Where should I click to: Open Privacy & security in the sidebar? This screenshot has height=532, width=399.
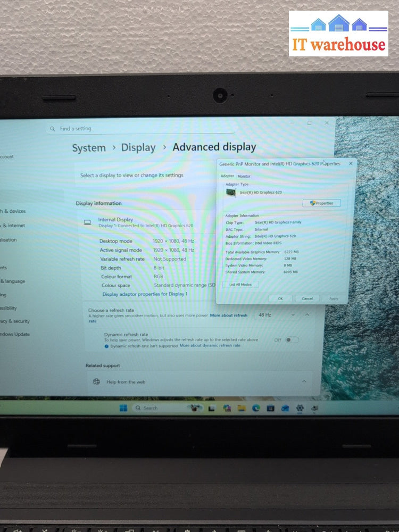point(14,321)
